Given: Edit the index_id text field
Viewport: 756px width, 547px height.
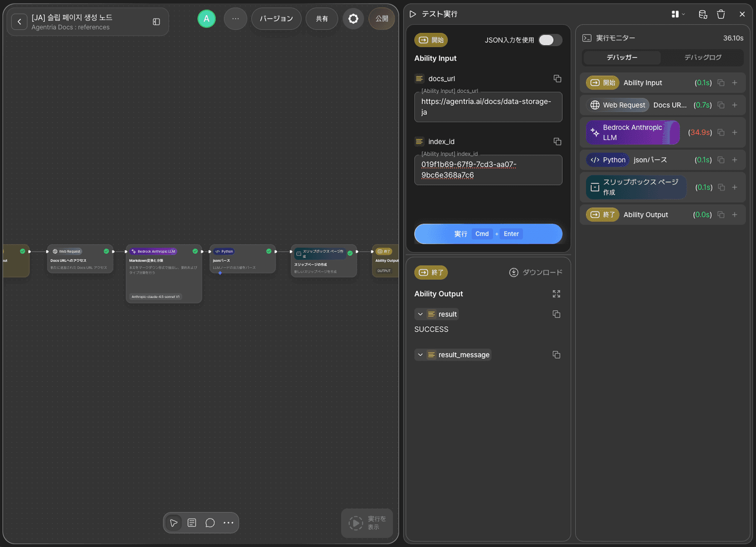Looking at the screenshot, I should pyautogui.click(x=488, y=170).
